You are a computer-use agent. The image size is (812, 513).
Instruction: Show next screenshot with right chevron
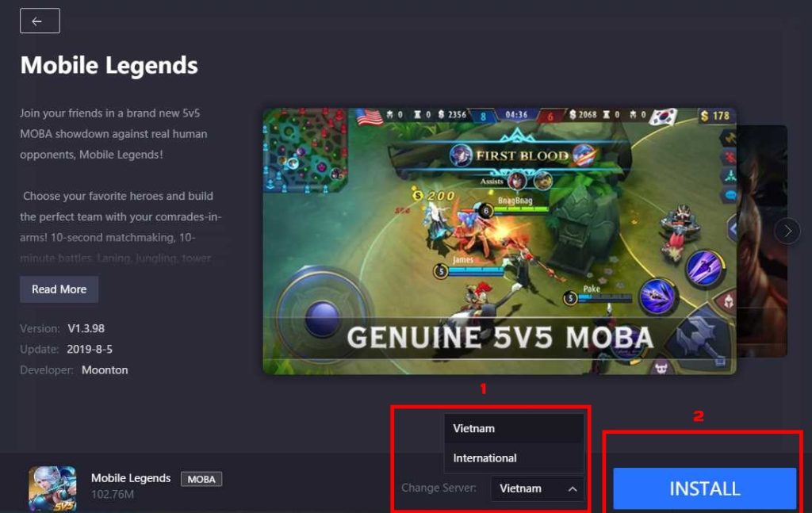787,231
